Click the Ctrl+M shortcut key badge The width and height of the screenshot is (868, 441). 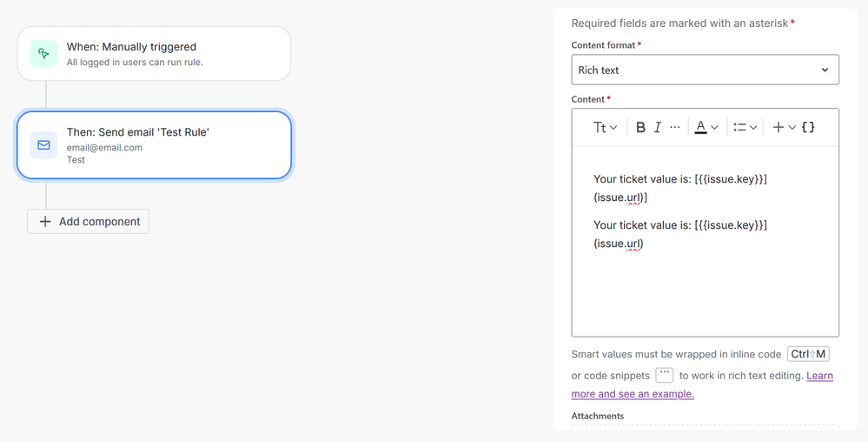click(808, 354)
